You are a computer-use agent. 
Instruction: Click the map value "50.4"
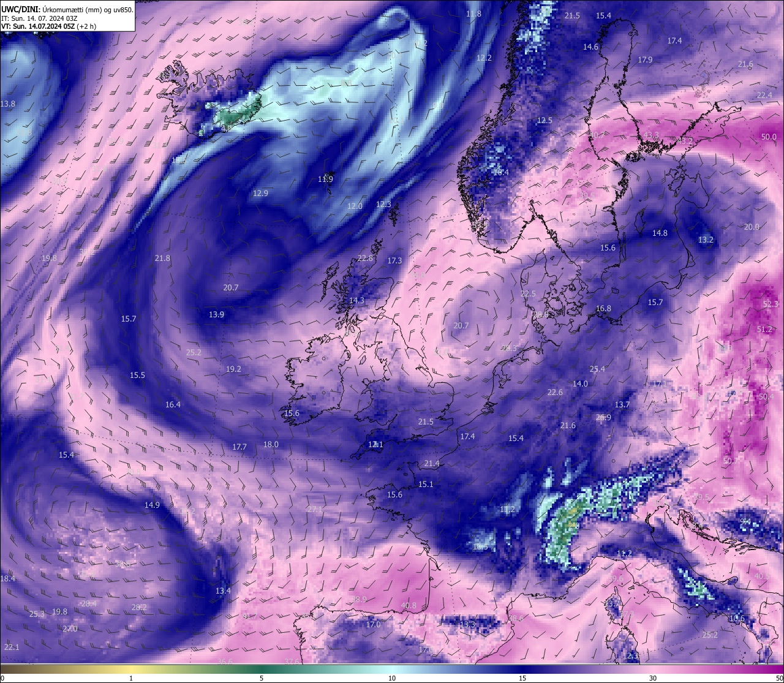click(x=766, y=397)
